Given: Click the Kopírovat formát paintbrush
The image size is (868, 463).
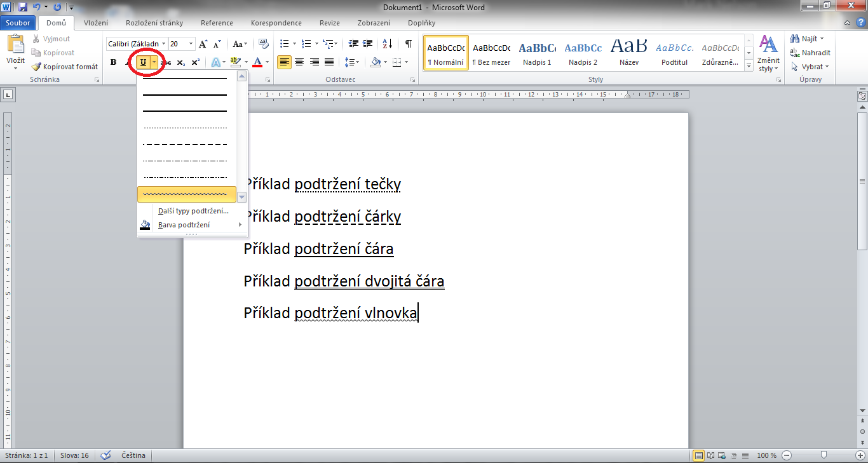Looking at the screenshot, I should click(x=65, y=67).
